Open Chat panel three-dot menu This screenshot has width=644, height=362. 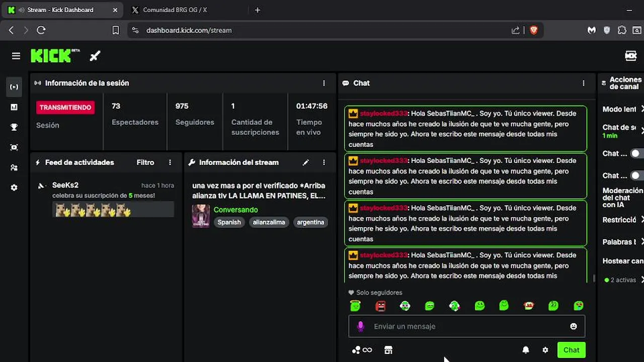pos(584,83)
